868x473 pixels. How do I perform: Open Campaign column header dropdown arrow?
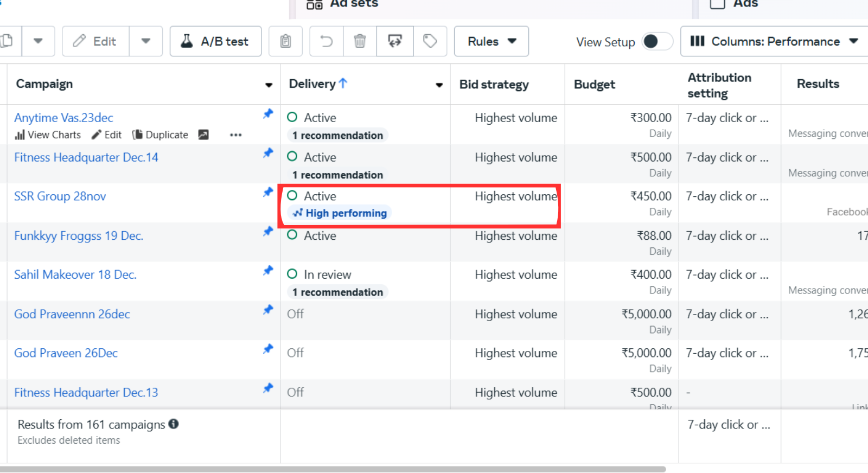click(x=269, y=85)
